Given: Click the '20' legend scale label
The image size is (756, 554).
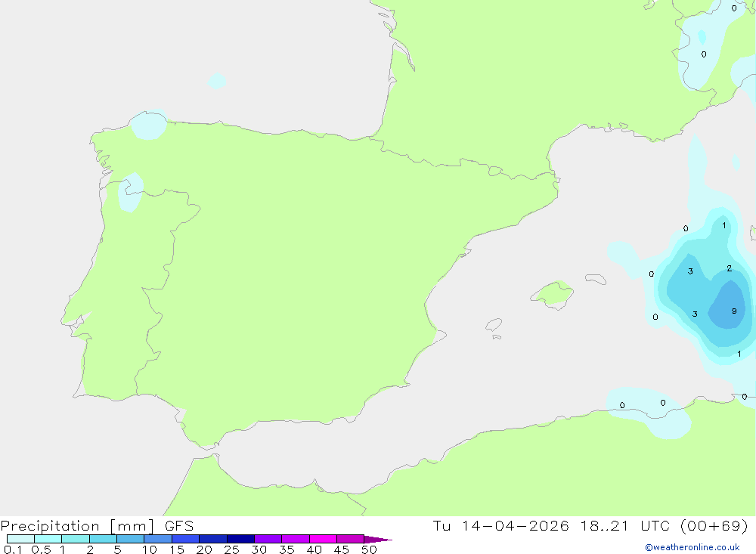Looking at the screenshot, I should [x=204, y=549].
